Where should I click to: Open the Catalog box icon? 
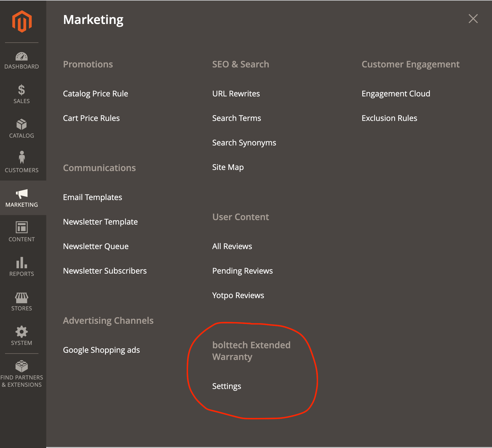pos(21,125)
